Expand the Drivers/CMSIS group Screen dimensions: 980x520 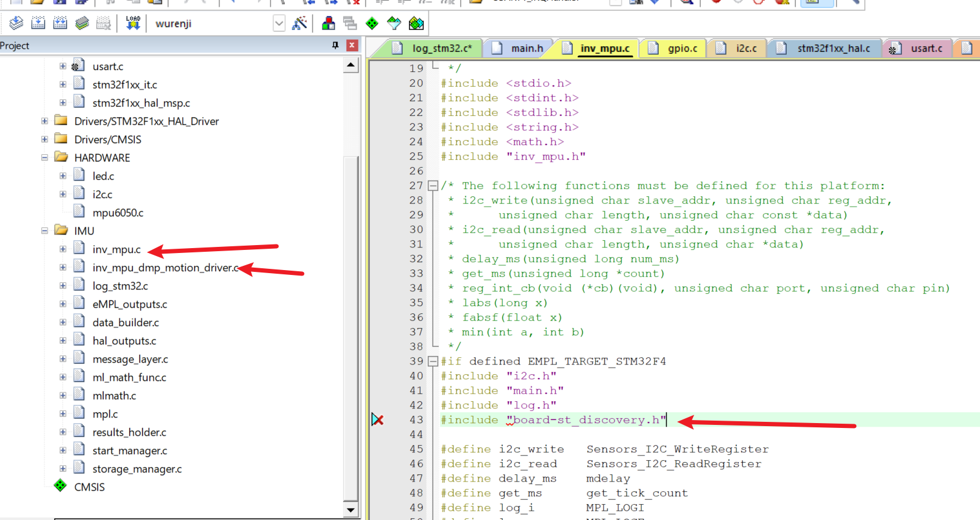tap(44, 139)
